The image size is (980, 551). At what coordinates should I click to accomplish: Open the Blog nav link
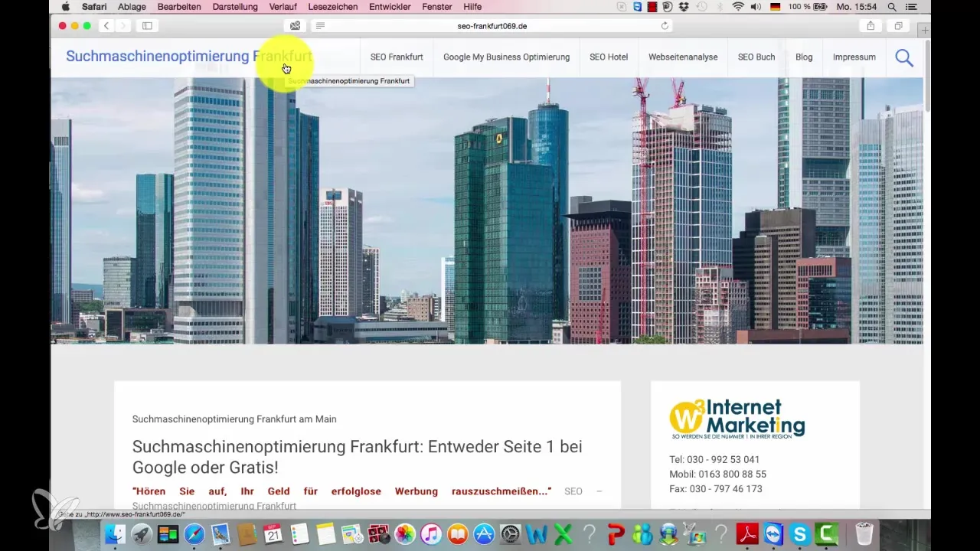tap(804, 57)
